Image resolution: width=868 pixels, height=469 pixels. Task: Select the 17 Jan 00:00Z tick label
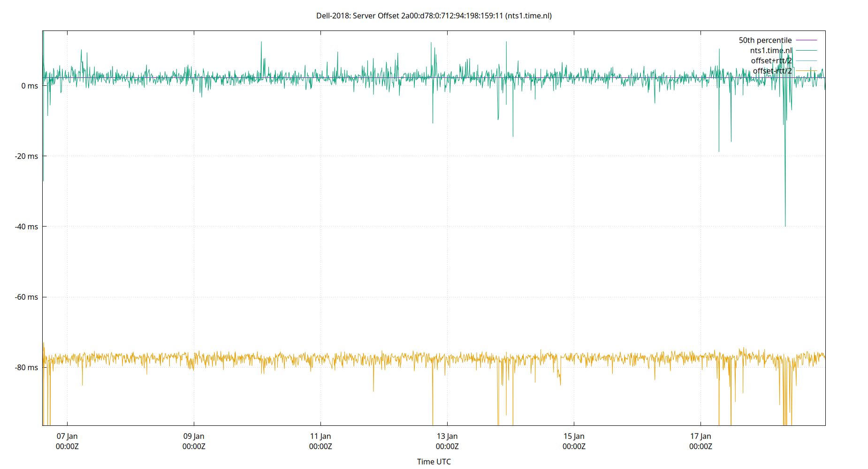point(701,441)
